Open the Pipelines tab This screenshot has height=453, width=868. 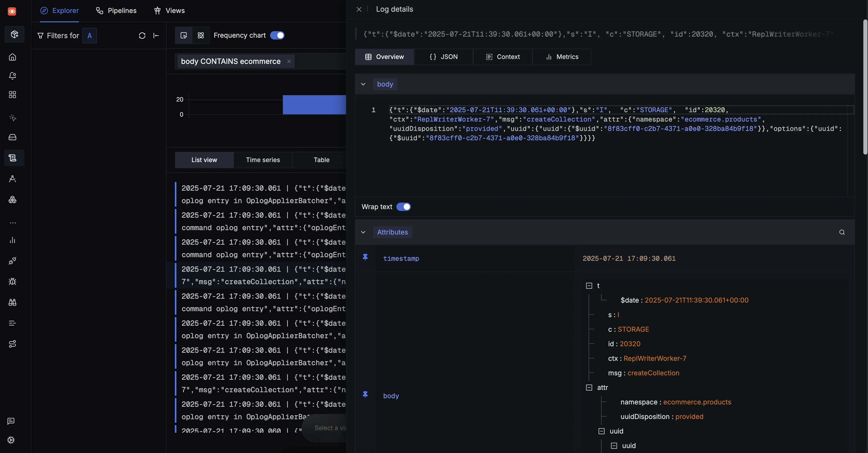pos(116,11)
